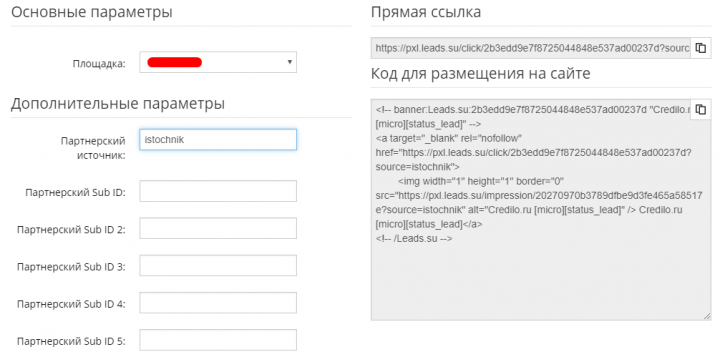Copy the site placement code snippet
This screenshot has width=725, height=362.
pos(700,110)
